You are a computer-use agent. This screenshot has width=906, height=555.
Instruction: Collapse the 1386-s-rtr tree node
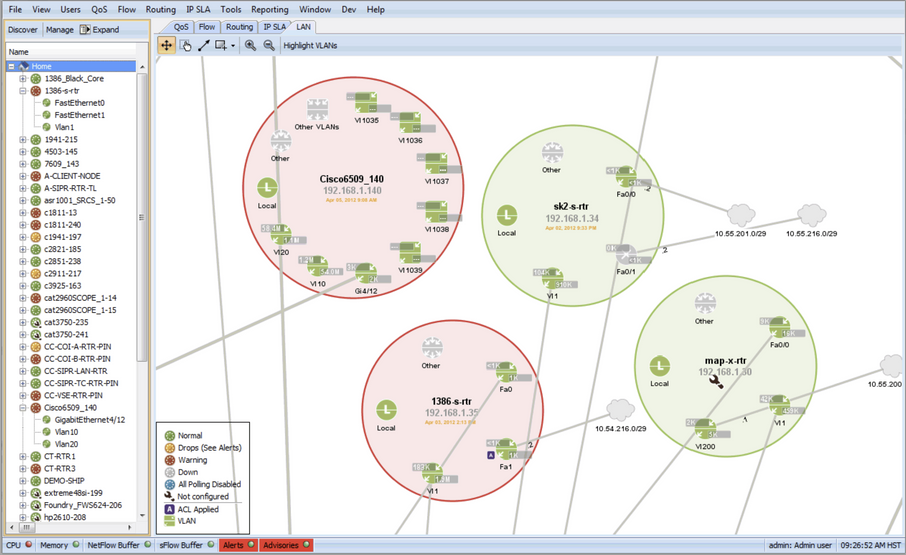click(x=23, y=91)
